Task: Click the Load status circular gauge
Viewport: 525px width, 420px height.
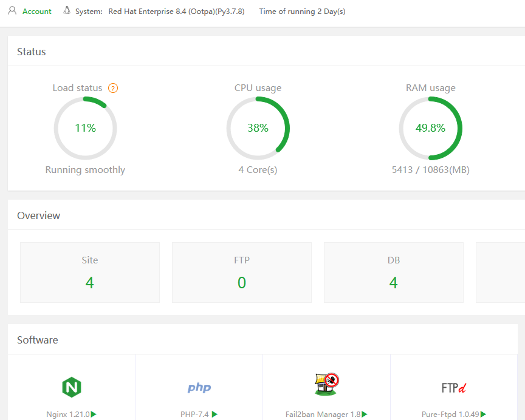Action: 86,129
